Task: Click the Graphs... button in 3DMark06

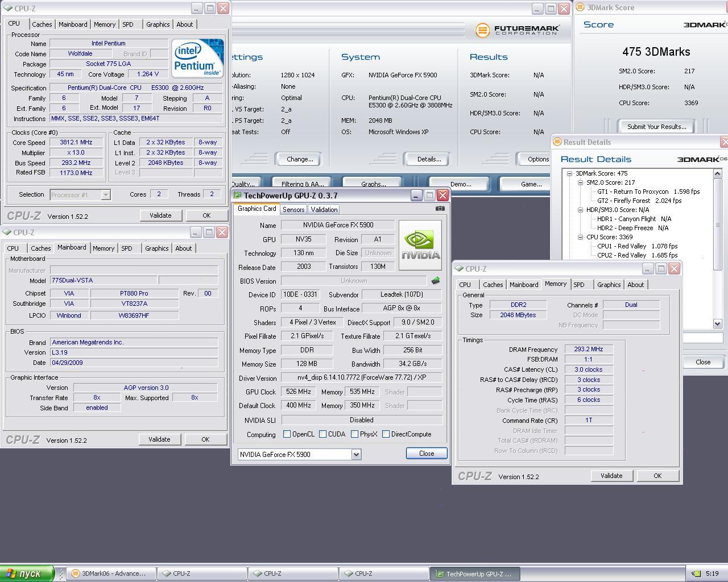Action: [373, 184]
